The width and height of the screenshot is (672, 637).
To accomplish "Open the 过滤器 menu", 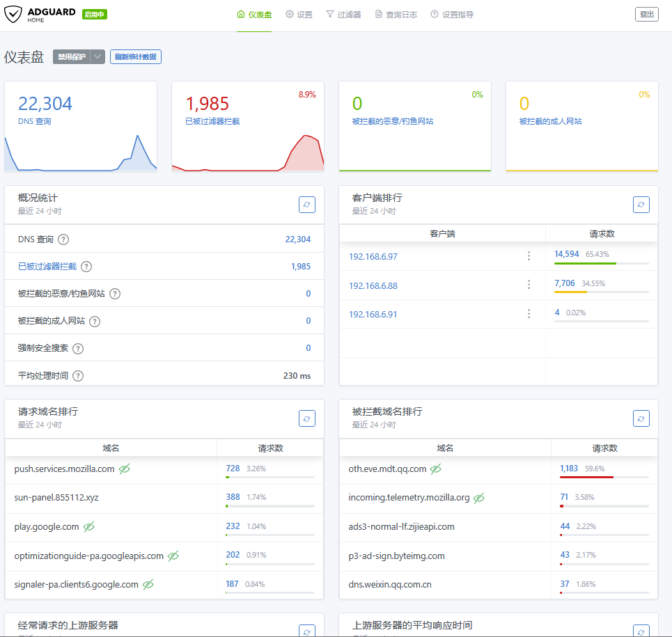I will [x=343, y=15].
